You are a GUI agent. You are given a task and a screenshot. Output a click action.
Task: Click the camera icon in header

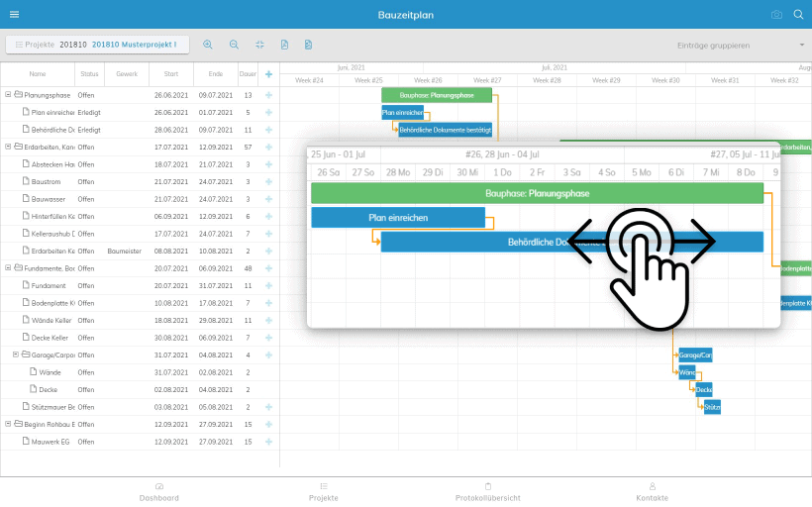point(776,15)
